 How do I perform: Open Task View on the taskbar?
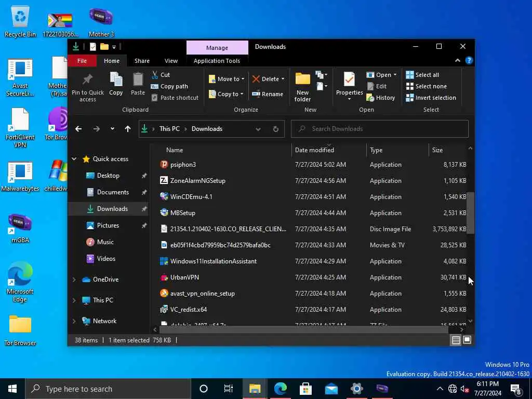229,389
